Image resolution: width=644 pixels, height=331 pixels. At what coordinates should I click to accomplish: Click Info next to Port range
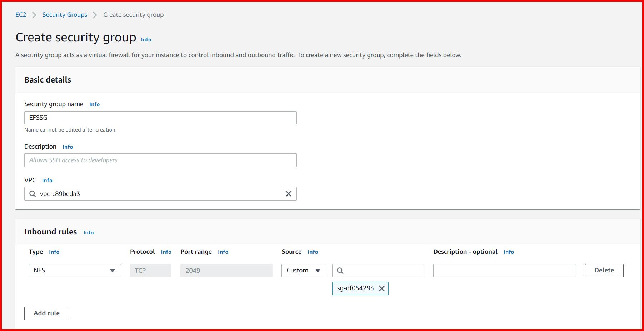(223, 252)
